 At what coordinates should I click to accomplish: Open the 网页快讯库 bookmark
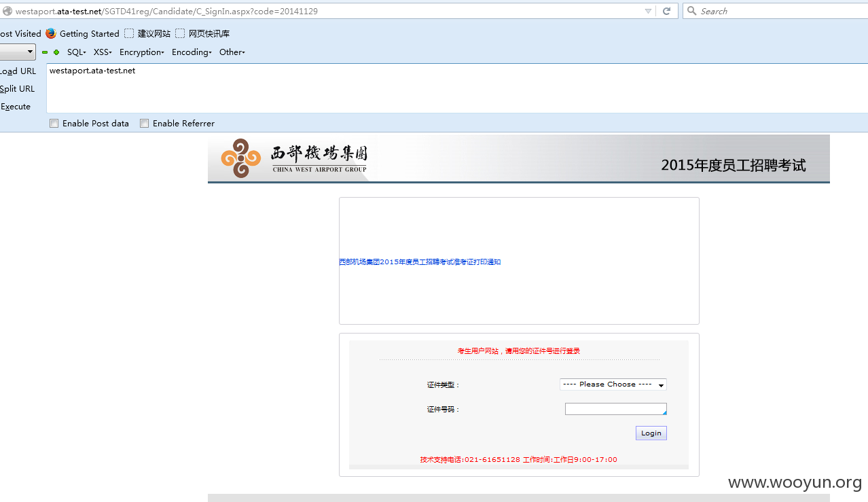click(209, 33)
